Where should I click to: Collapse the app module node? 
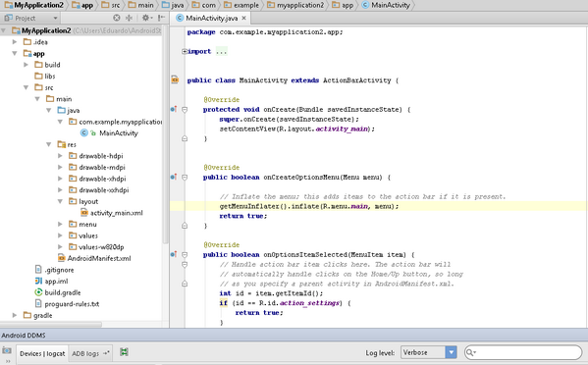15,53
